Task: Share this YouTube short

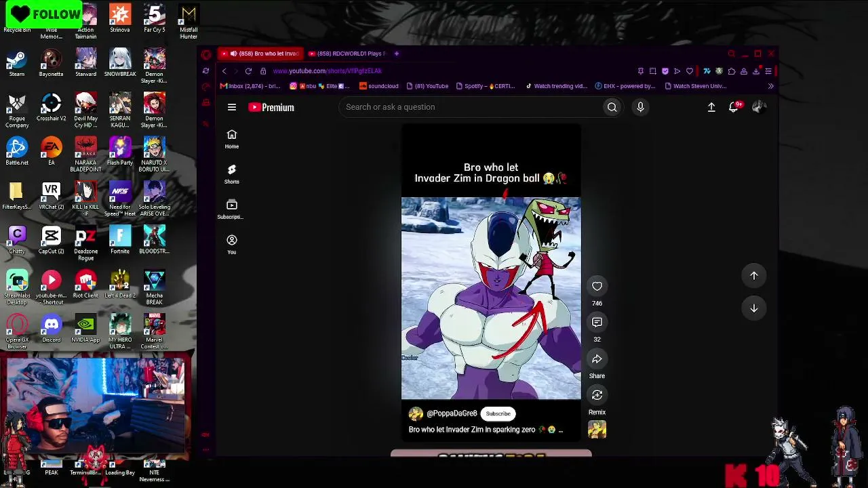Action: tap(597, 359)
